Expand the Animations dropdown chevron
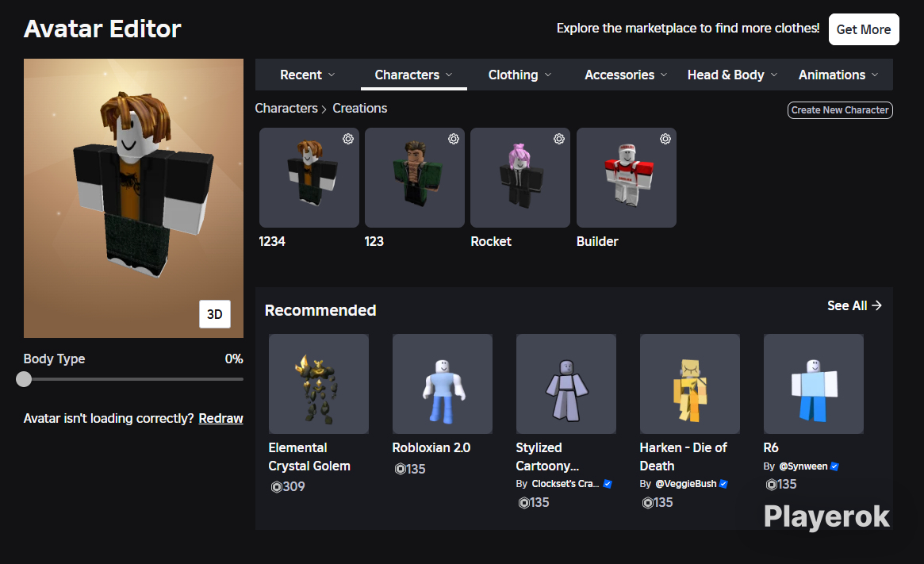Screen dimensions: 924x564 point(875,75)
